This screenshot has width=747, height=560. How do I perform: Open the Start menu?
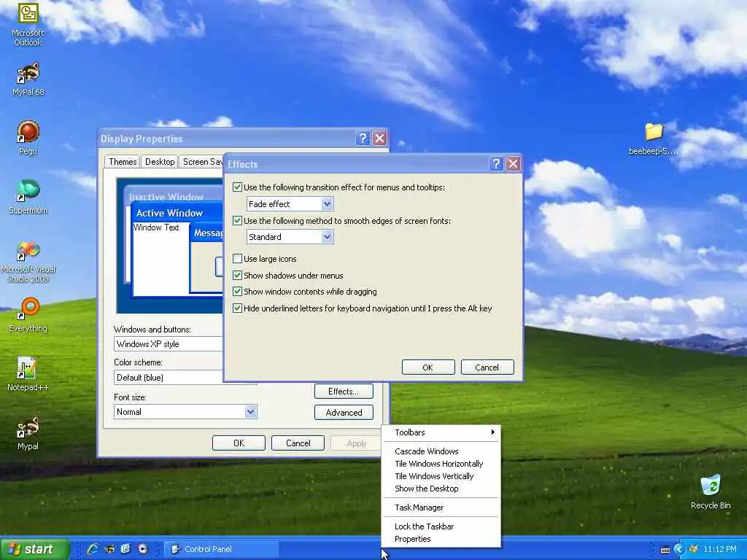click(x=34, y=549)
